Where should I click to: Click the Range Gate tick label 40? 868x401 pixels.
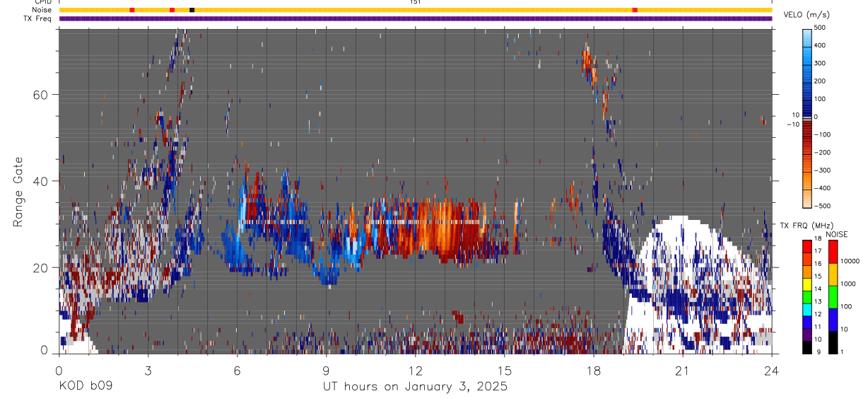pos(40,181)
